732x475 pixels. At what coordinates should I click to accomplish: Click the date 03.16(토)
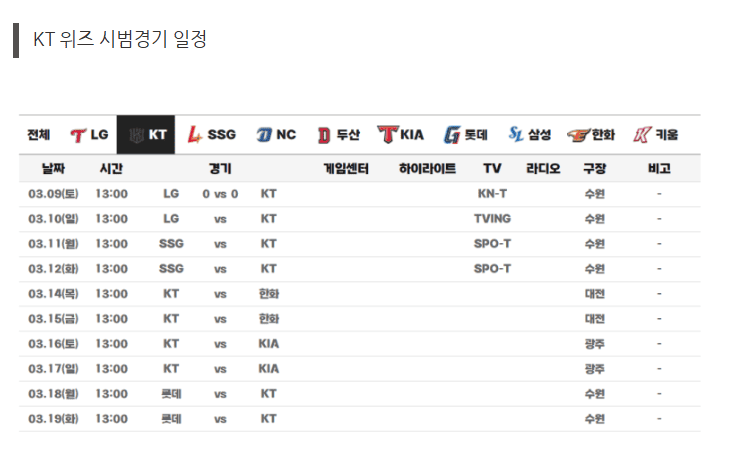pyautogui.click(x=53, y=344)
